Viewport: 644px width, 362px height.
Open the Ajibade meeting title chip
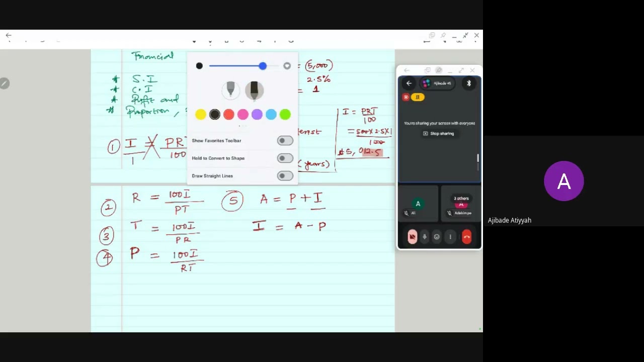coord(438,83)
